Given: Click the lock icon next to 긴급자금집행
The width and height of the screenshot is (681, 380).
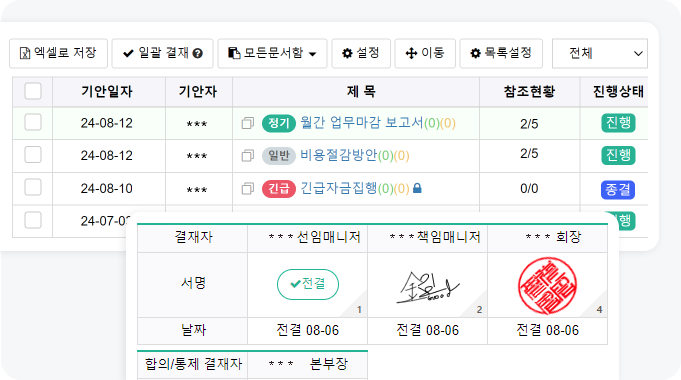Looking at the screenshot, I should pyautogui.click(x=417, y=188).
